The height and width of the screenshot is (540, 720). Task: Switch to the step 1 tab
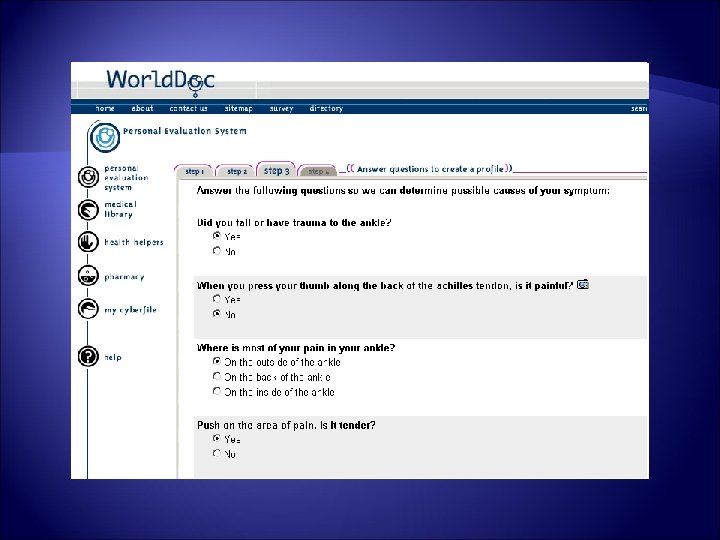tap(194, 171)
